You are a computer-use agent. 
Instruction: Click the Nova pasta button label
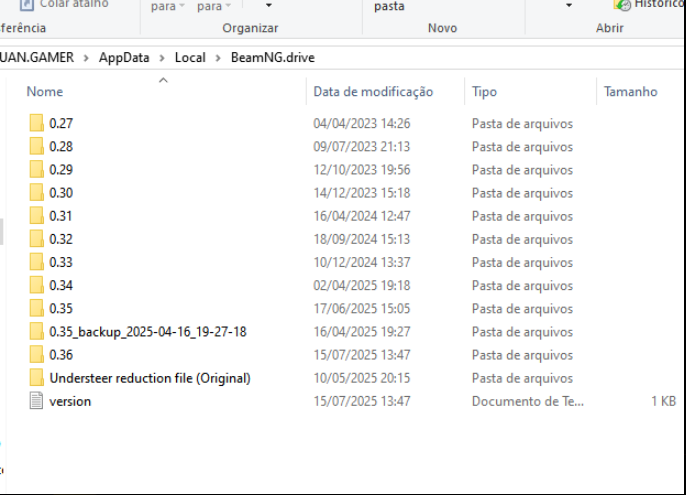pos(389,6)
